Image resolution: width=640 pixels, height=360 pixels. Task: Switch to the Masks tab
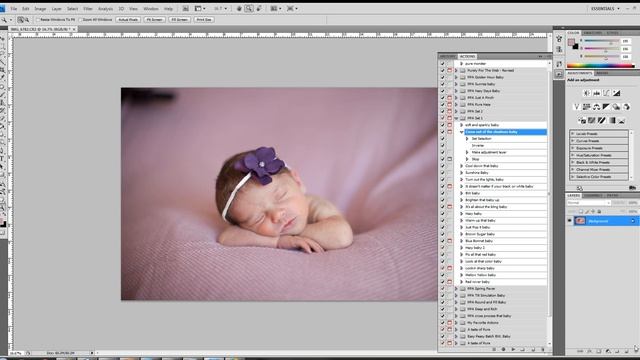click(x=602, y=73)
